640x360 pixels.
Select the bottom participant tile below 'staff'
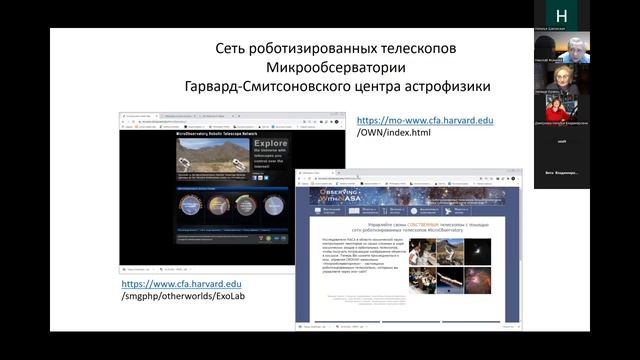tap(562, 173)
